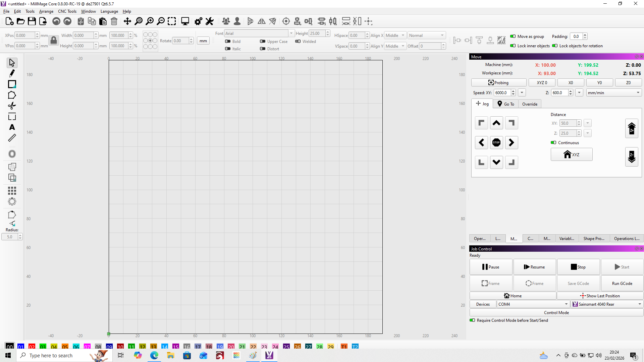644x362 pixels.
Task: Select the Draw Rectangle tool
Action: tap(12, 84)
